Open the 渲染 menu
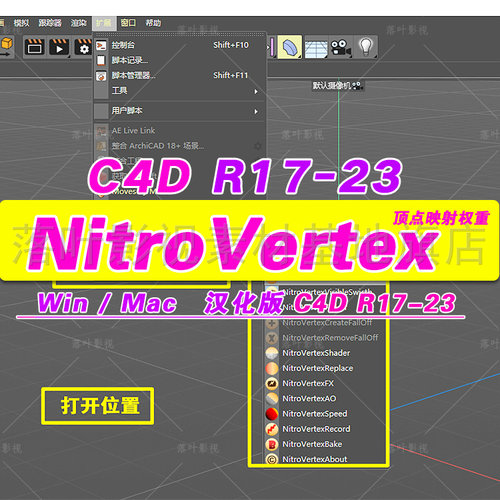Image resolution: width=500 pixels, height=500 pixels. click(x=79, y=23)
